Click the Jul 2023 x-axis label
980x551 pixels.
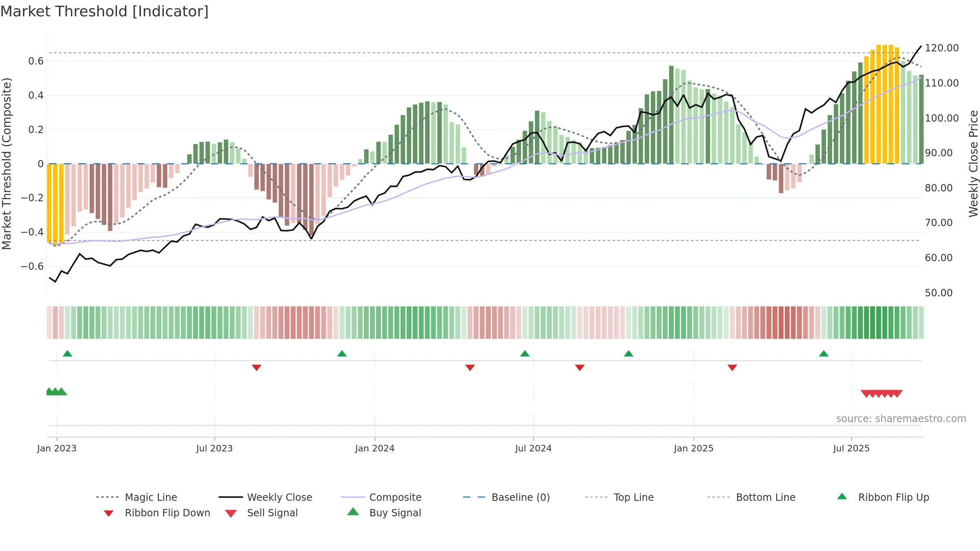pyautogui.click(x=214, y=449)
